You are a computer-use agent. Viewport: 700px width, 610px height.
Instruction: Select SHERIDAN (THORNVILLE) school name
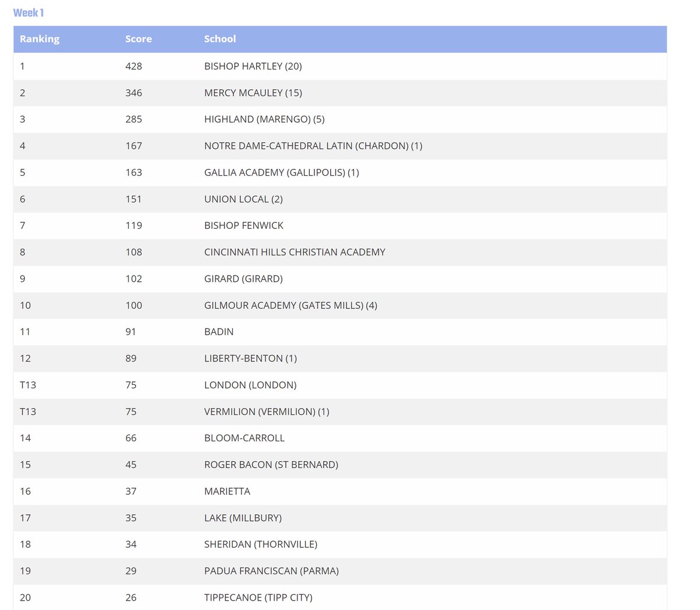(261, 544)
